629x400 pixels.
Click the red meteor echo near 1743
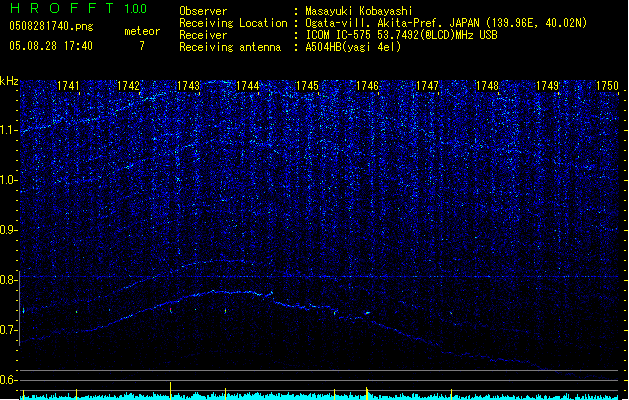pyautogui.click(x=171, y=310)
